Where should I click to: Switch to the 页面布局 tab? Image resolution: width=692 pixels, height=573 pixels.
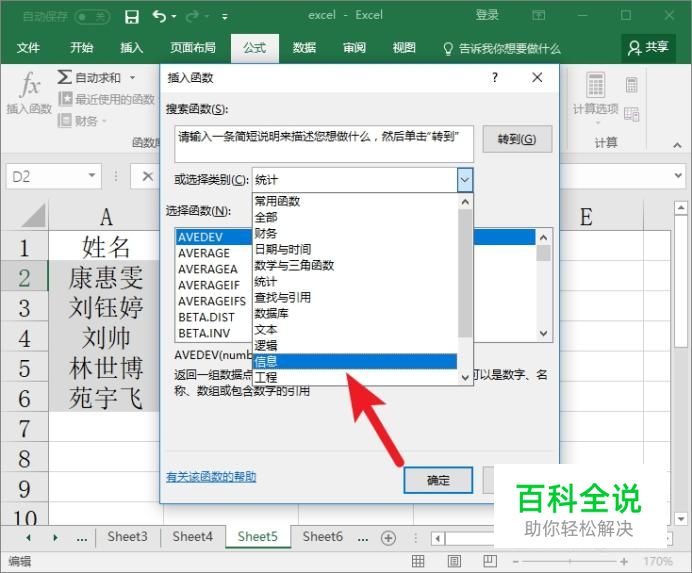point(193,47)
